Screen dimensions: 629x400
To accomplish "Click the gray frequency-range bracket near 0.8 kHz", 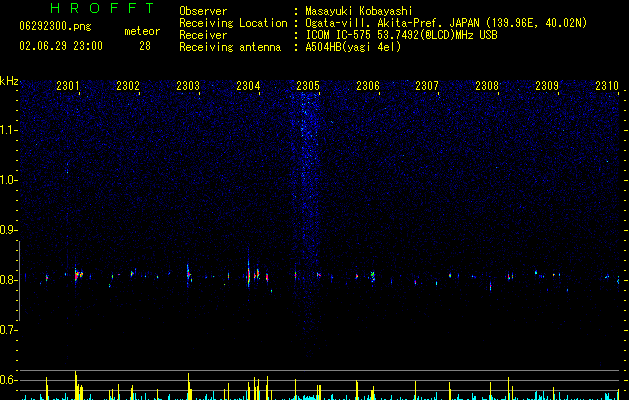I will [x=20, y=280].
